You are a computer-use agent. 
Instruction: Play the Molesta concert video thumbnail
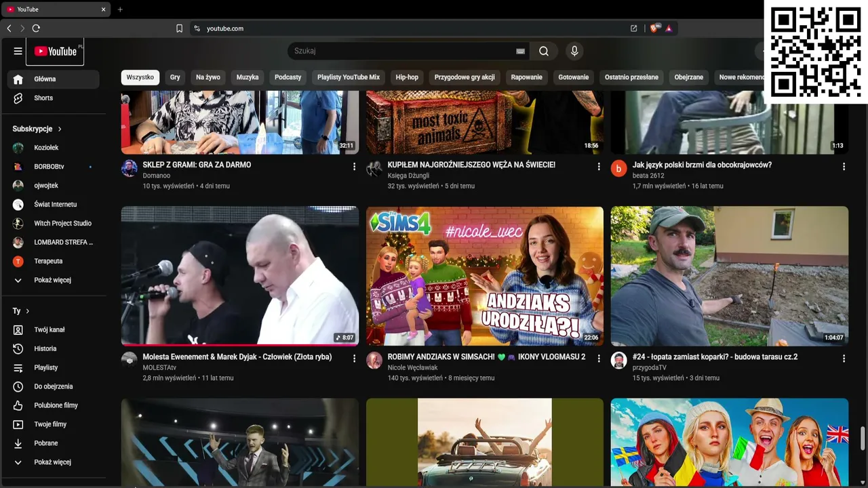(x=240, y=277)
